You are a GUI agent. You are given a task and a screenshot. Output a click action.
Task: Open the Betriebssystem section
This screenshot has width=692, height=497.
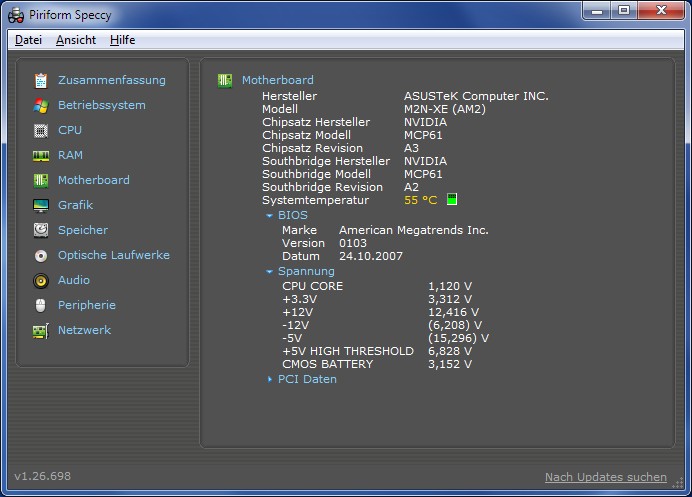pyautogui.click(x=102, y=105)
